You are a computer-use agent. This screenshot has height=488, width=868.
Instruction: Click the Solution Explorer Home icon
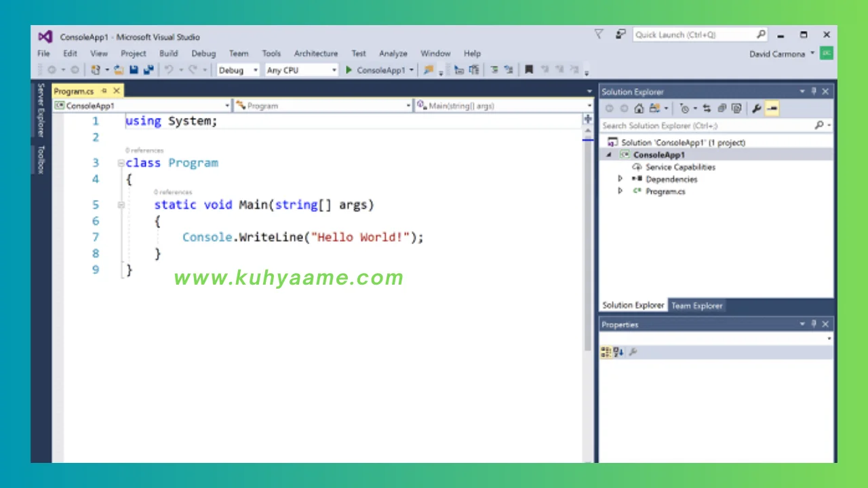(x=639, y=108)
